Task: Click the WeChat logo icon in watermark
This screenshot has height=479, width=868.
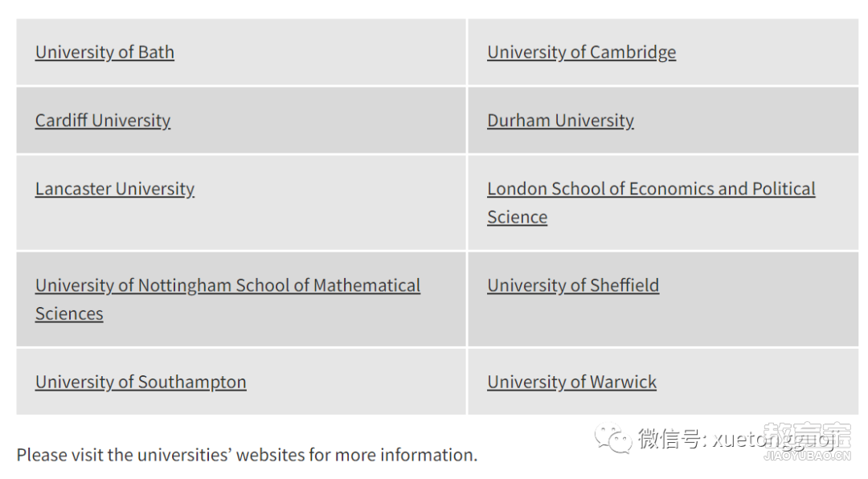Action: click(x=613, y=437)
